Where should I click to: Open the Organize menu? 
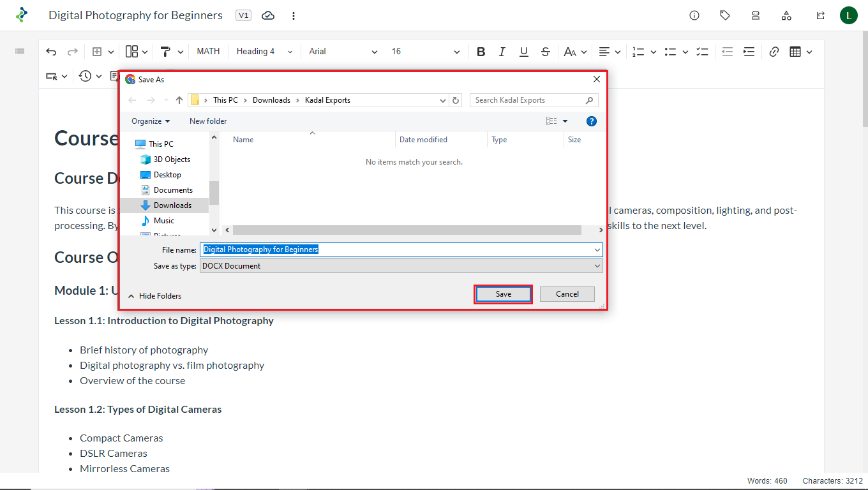point(151,121)
